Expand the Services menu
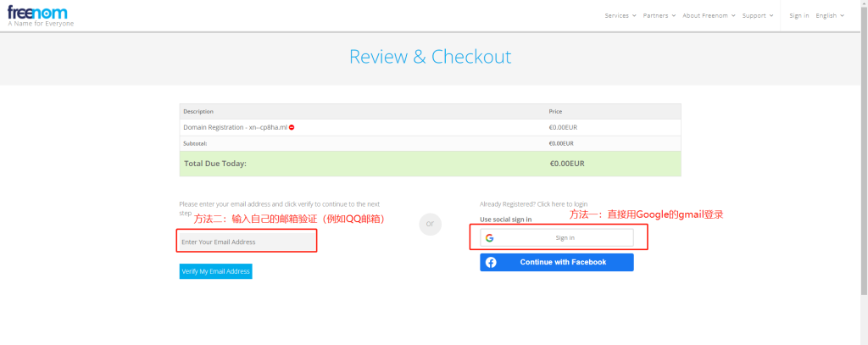Viewport: 868px width, 345px height. click(620, 15)
